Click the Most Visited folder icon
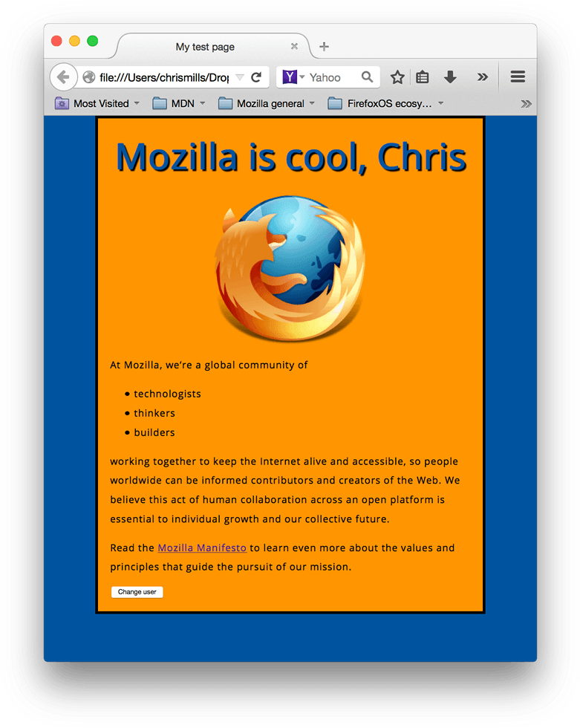 (62, 103)
